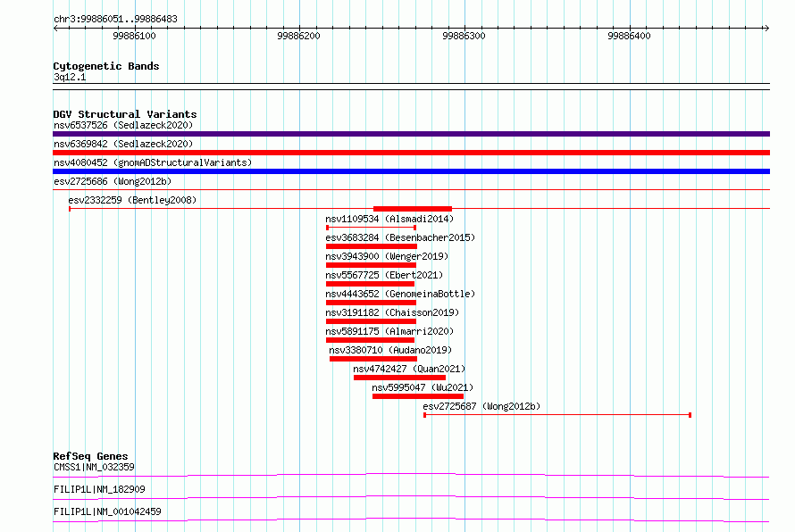
Task: Select the red bar under nsv5995047
Action: tap(418, 396)
